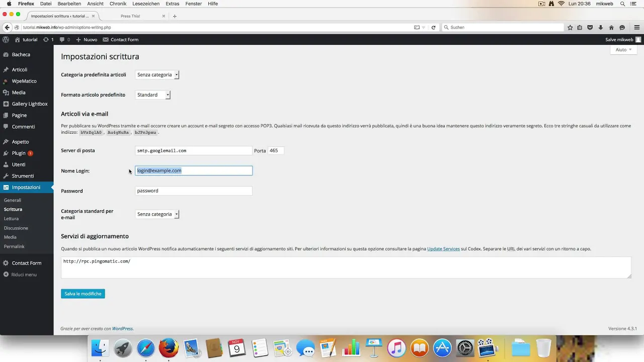
Task: Visit site via tutorial admin bar link
Action: tap(26, 39)
